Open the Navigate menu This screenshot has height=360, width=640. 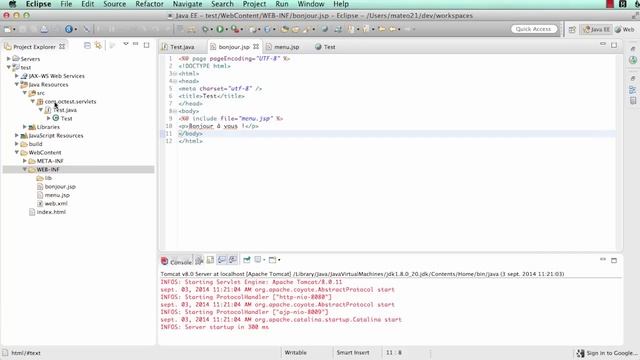point(187,4)
